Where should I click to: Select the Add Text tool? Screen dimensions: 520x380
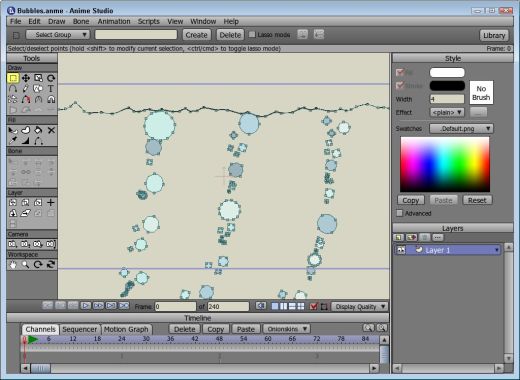pos(51,89)
